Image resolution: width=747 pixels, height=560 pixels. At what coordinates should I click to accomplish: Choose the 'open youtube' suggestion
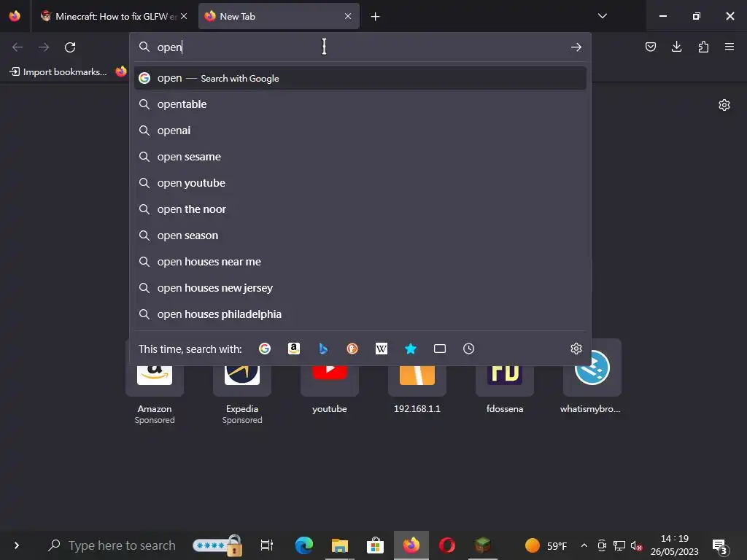pos(360,183)
